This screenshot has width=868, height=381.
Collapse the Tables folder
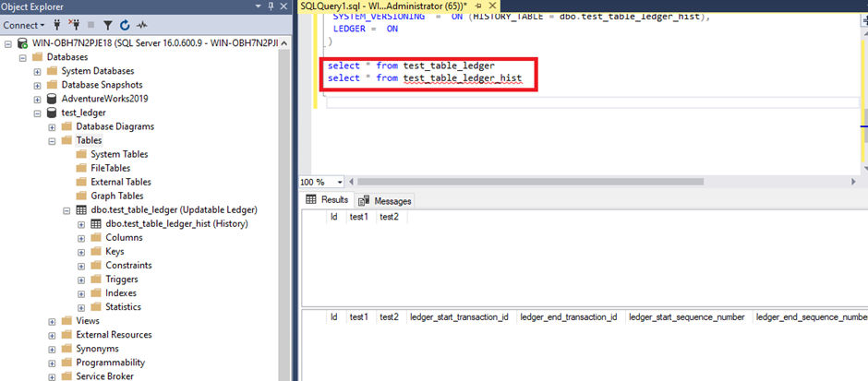point(52,141)
